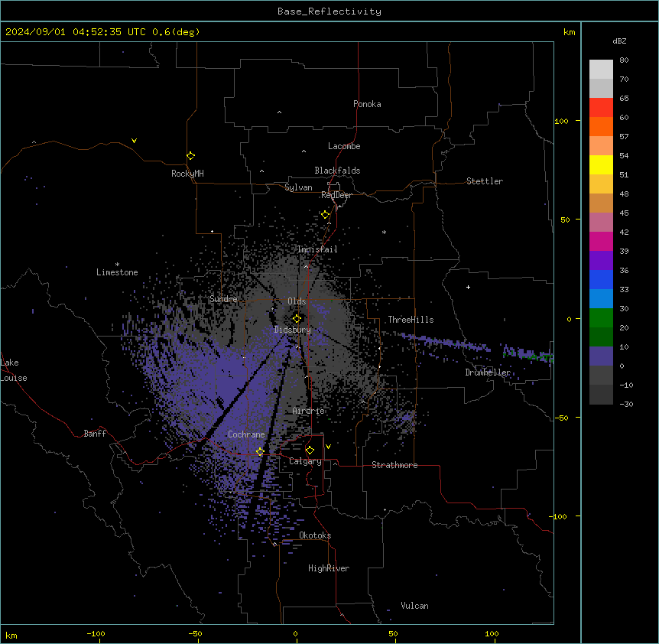Click the -50 tick on right km axis

coord(561,418)
